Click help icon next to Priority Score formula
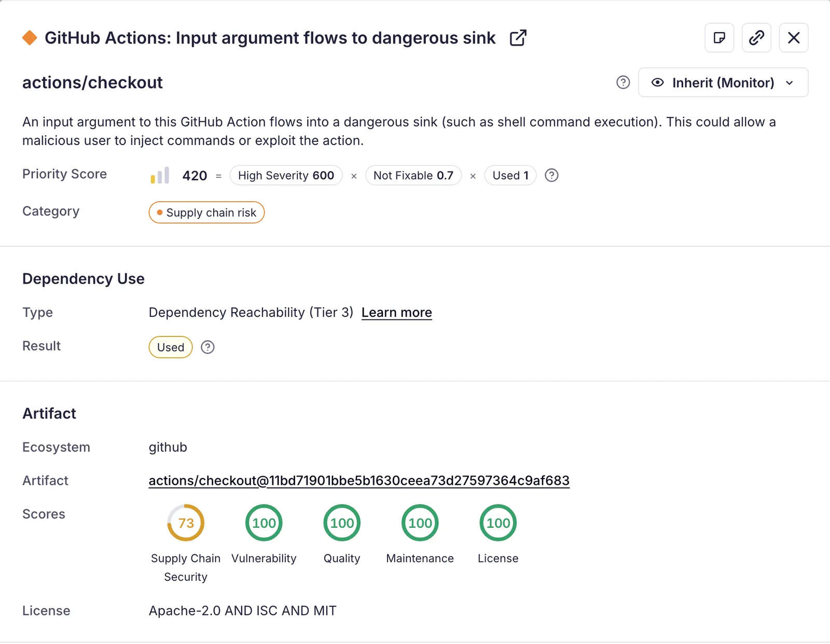The image size is (830, 644). (x=551, y=176)
